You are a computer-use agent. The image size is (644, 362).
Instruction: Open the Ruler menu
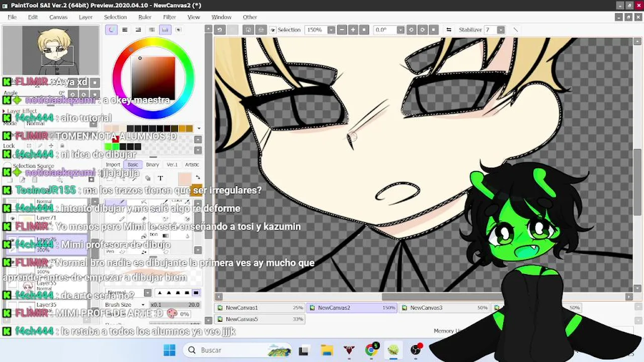tap(145, 17)
